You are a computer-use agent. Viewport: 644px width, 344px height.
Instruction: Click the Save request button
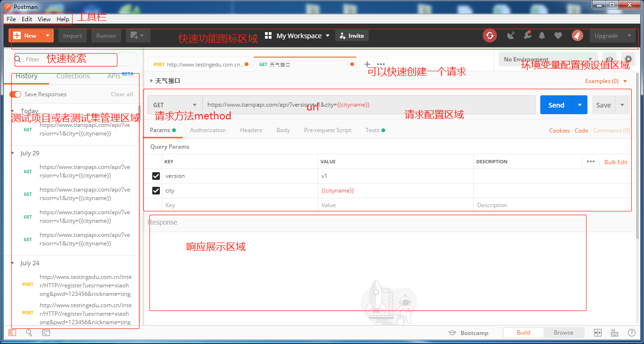(x=603, y=105)
